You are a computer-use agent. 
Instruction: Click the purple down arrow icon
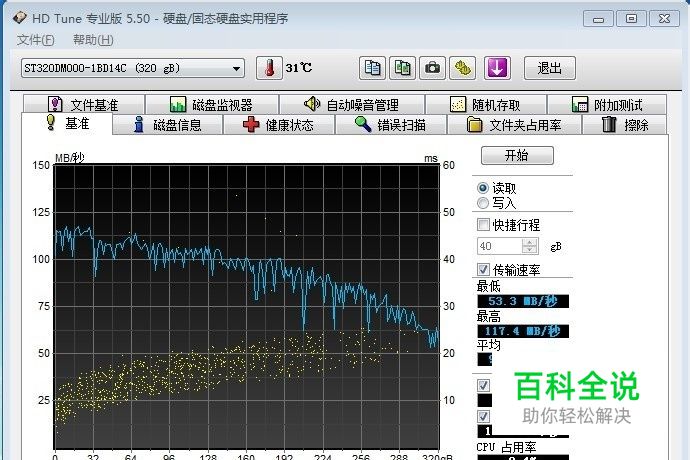pyautogui.click(x=497, y=68)
